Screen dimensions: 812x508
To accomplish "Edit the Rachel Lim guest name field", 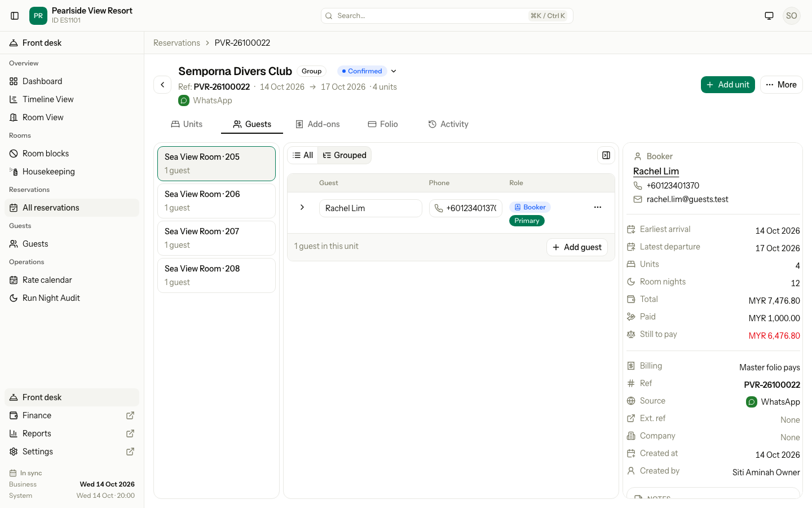I will [370, 208].
